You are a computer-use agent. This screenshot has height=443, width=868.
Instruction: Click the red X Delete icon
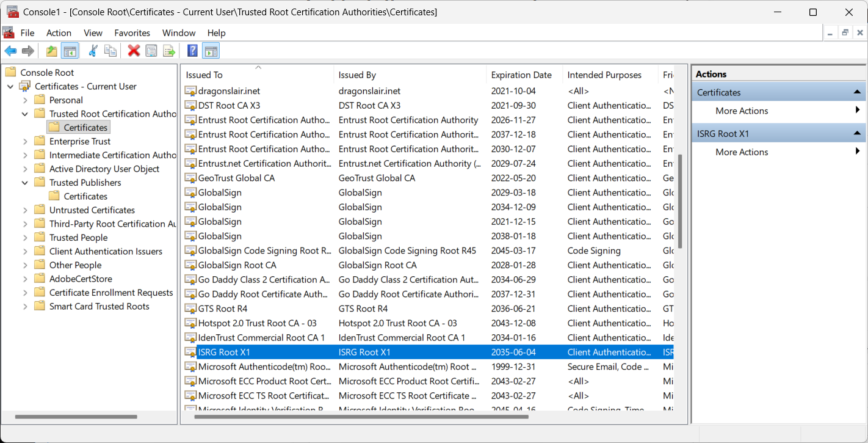point(134,51)
